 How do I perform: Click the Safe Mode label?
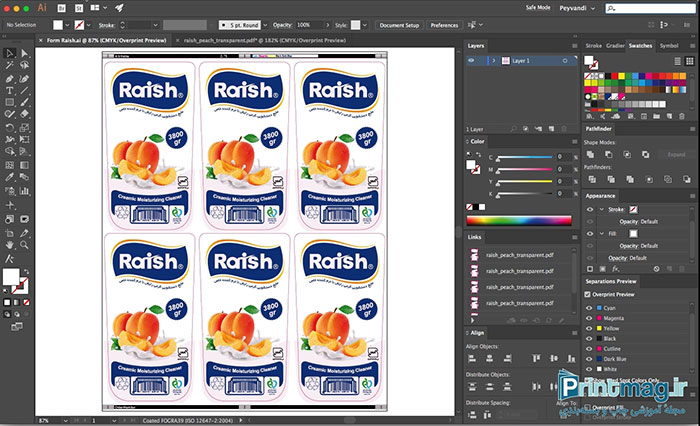coord(538,8)
